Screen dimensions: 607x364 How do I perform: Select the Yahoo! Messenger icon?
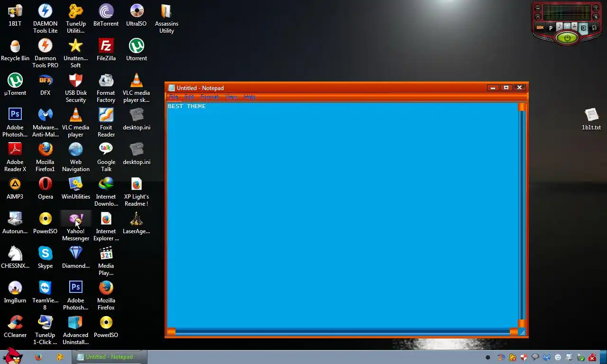tap(76, 226)
